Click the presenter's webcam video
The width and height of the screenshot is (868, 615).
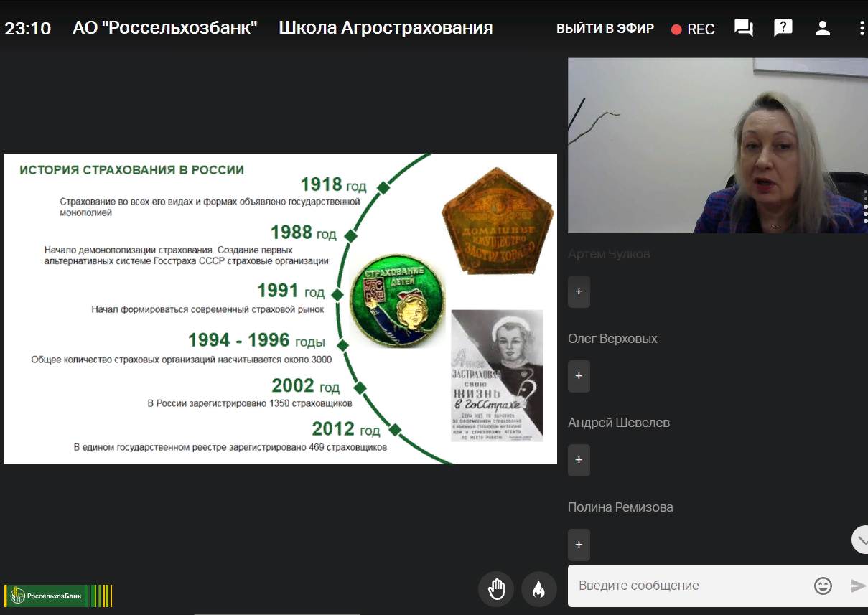(718, 145)
